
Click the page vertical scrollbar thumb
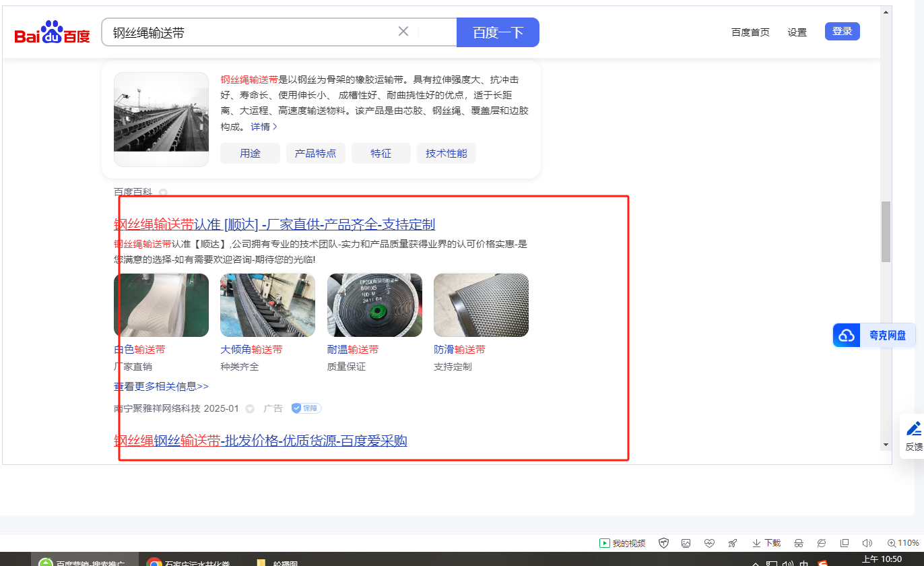[886, 231]
